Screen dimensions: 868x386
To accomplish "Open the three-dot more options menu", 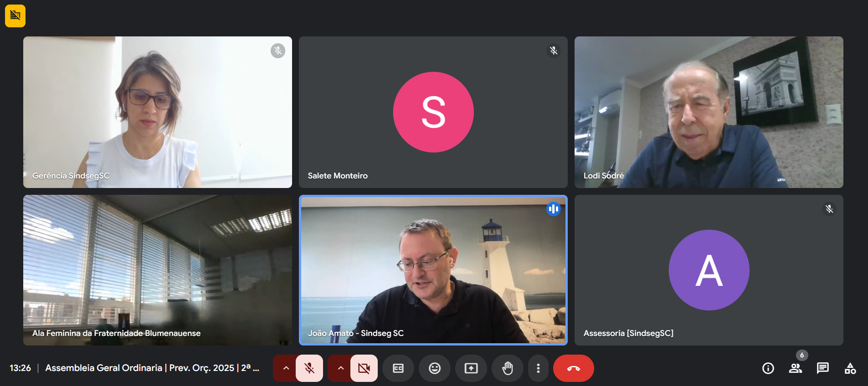I will 538,368.
